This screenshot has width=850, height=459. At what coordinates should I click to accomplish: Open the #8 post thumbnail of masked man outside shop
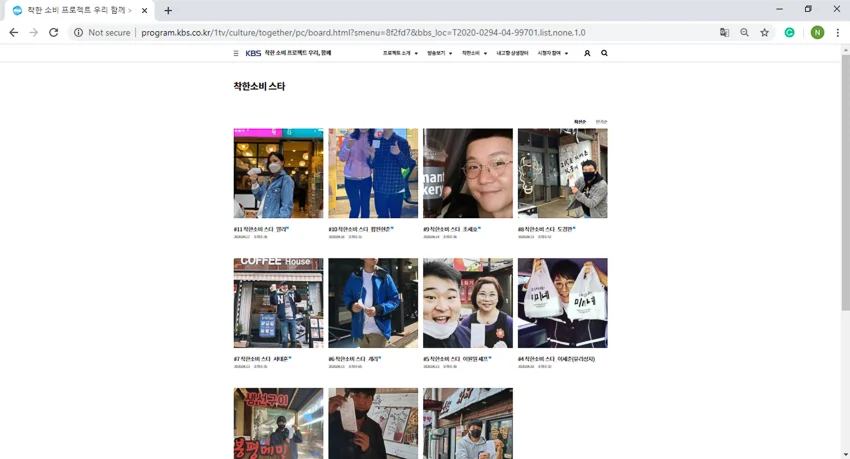tap(563, 173)
